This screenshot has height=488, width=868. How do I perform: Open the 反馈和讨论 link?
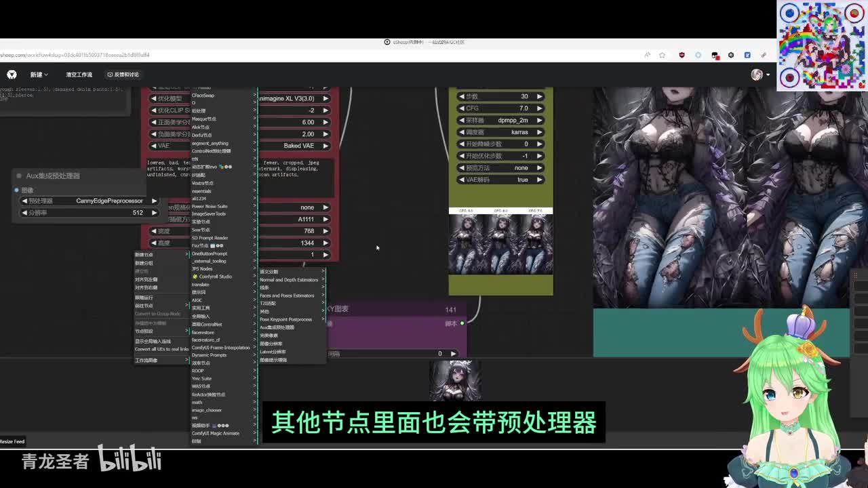[x=125, y=75]
